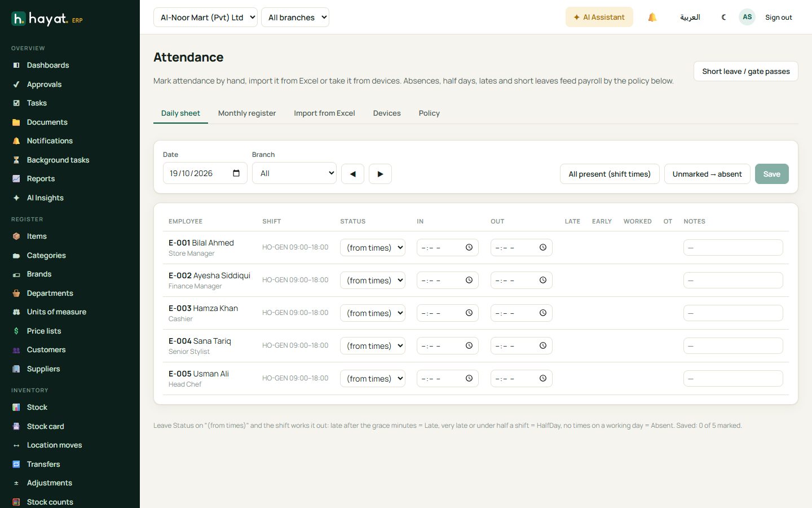Click the AI Assistant button
Viewport: 812px width, 508px height.
coord(599,17)
